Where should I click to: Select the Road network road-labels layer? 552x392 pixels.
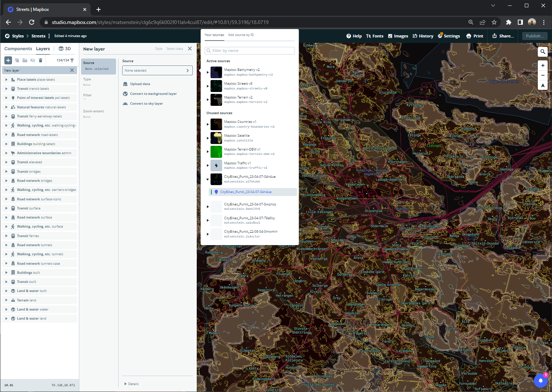(x=40, y=135)
